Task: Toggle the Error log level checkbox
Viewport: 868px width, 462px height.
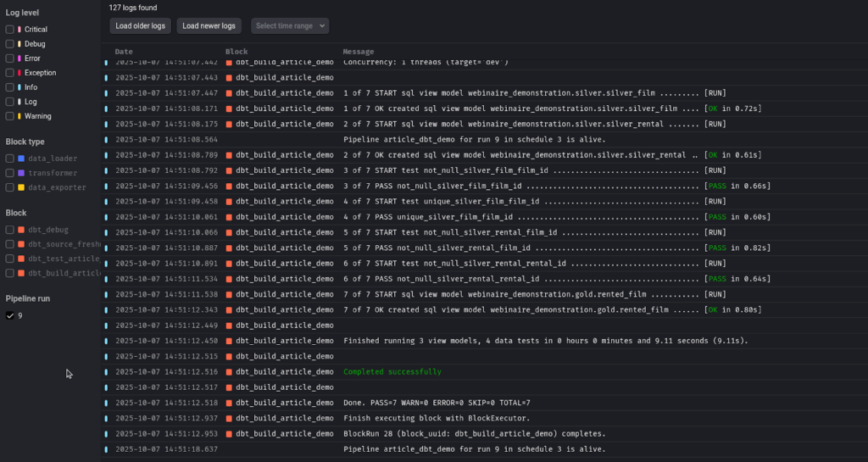Action: click(10, 58)
